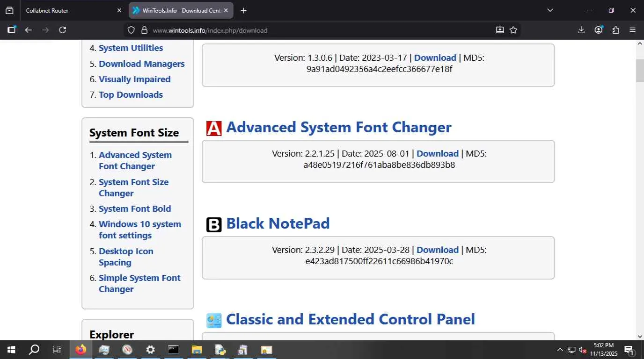Image resolution: width=644 pixels, height=359 pixels.
Task: Click the scrollbar up arrow
Action: [640, 43]
